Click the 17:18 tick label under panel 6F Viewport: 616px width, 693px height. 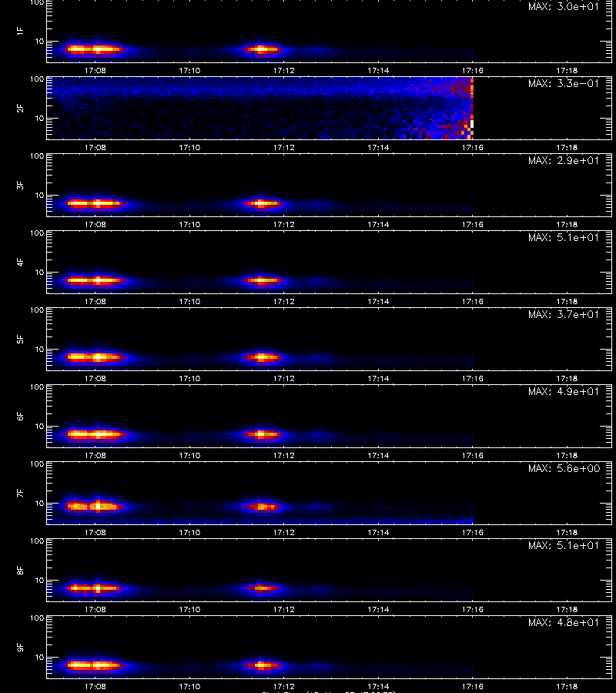tap(567, 455)
